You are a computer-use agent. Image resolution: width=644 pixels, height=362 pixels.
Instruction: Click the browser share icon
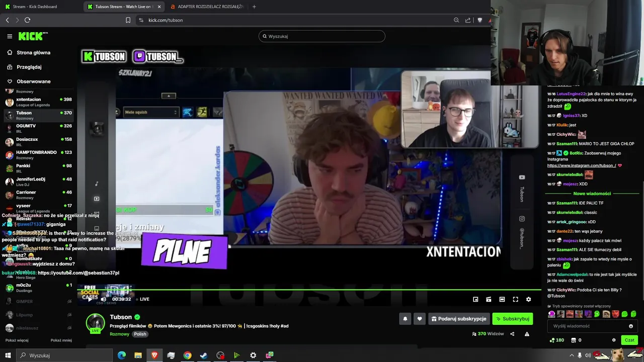[468, 20]
